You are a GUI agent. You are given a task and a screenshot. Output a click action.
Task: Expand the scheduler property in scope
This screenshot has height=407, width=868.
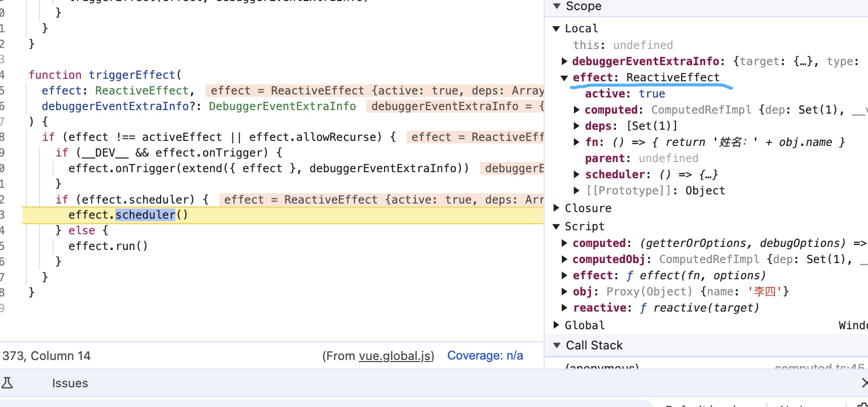[577, 175]
